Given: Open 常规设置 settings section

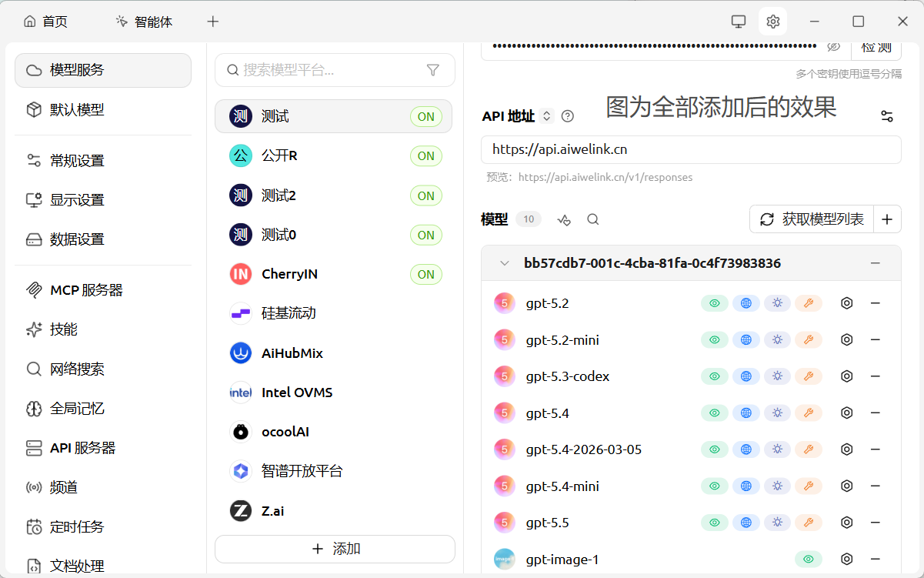Looking at the screenshot, I should 103,160.
